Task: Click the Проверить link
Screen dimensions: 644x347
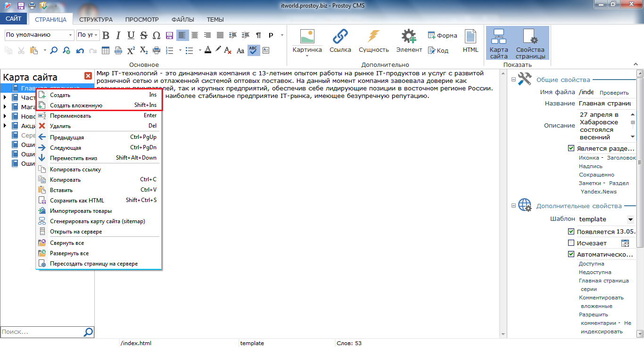Action: 614,93
